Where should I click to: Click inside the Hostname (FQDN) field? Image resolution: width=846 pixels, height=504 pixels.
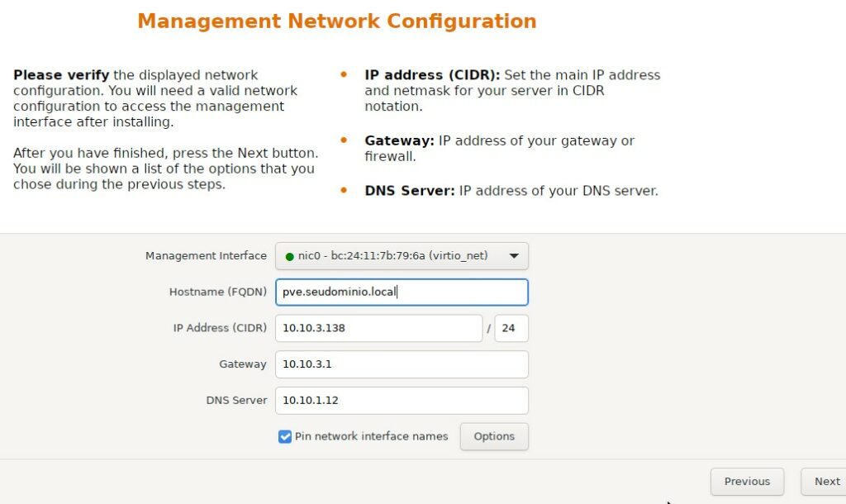[402, 292]
